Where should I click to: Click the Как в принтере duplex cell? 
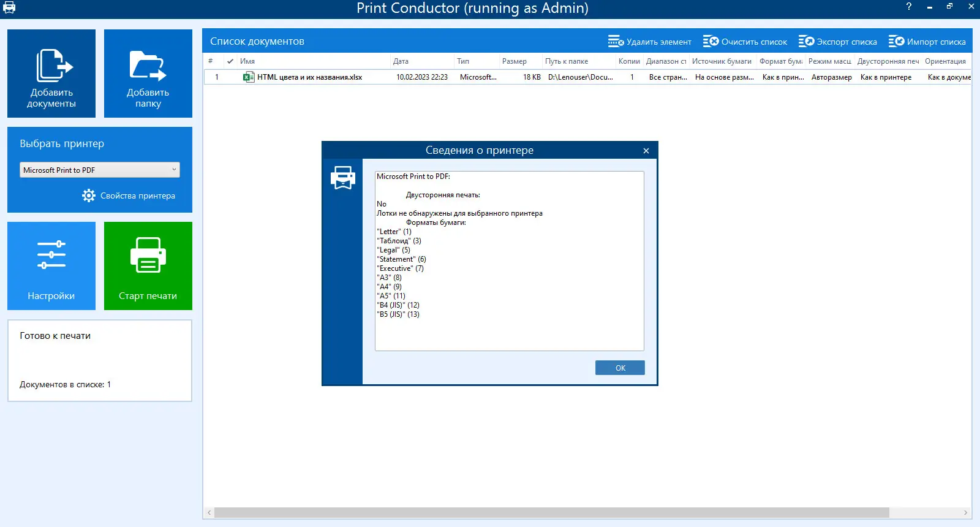tap(886, 77)
